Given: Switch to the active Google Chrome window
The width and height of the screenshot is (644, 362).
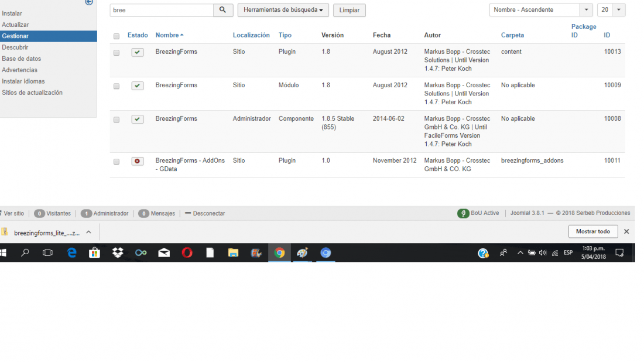Looking at the screenshot, I should point(279,252).
